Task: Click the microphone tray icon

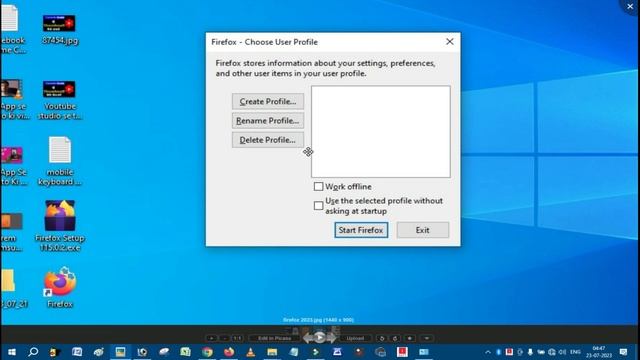Action: point(530,352)
